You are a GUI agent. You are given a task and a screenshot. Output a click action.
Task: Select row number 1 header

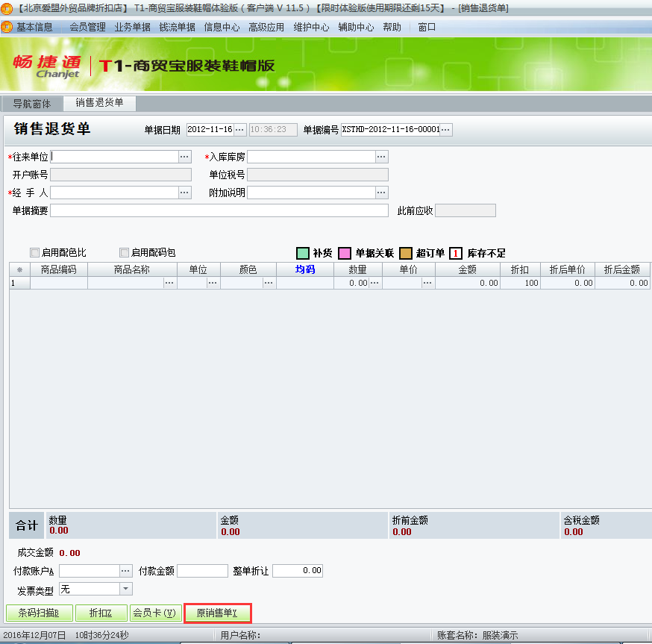(19, 283)
